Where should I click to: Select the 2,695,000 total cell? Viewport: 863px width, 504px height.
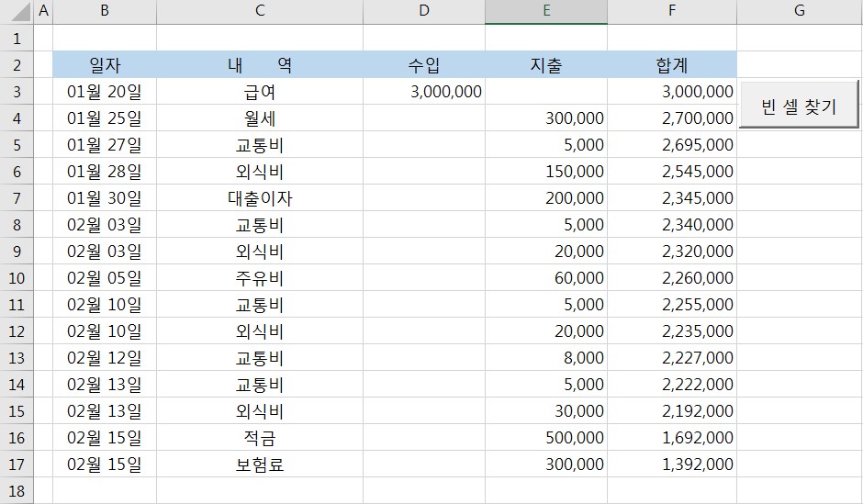(672, 145)
